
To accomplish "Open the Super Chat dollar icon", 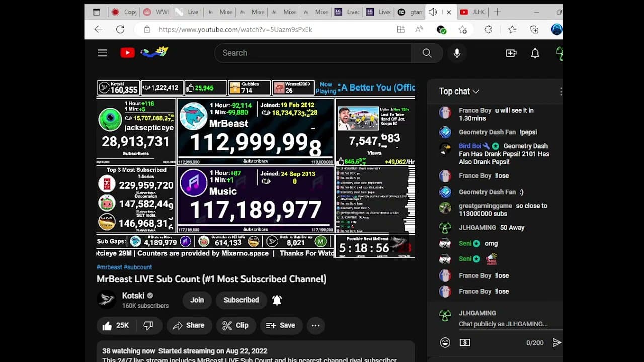I will tap(465, 342).
